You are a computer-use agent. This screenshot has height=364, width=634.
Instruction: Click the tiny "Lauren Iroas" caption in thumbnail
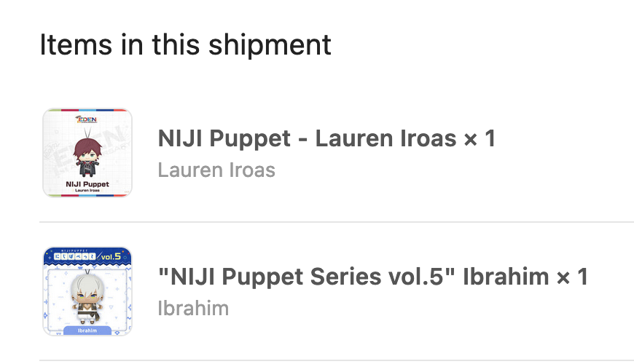pyautogui.click(x=87, y=190)
